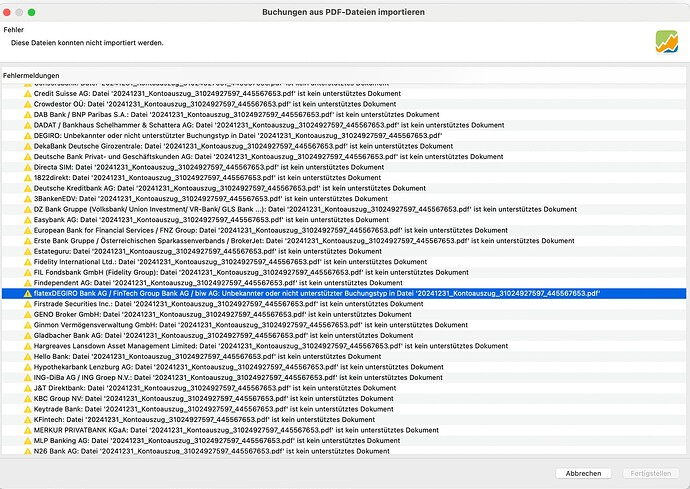Select the J&T Direktbank error row
This screenshot has height=489, width=690.
coord(344,388)
